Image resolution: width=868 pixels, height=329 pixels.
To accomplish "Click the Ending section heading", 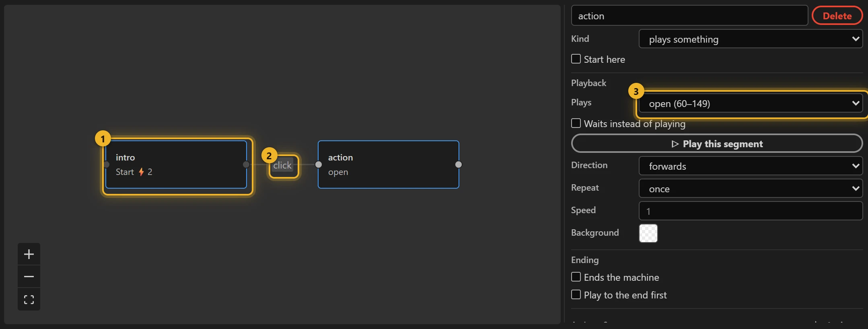I will point(585,260).
